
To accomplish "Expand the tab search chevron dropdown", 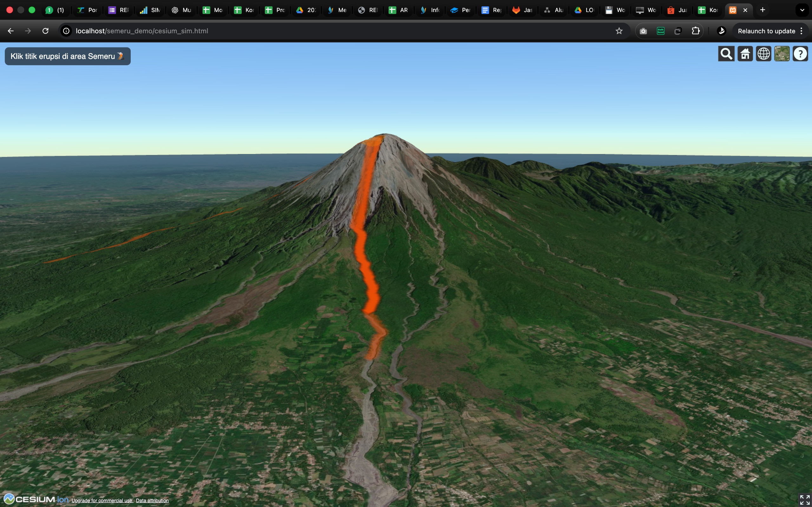I will 802,10.
